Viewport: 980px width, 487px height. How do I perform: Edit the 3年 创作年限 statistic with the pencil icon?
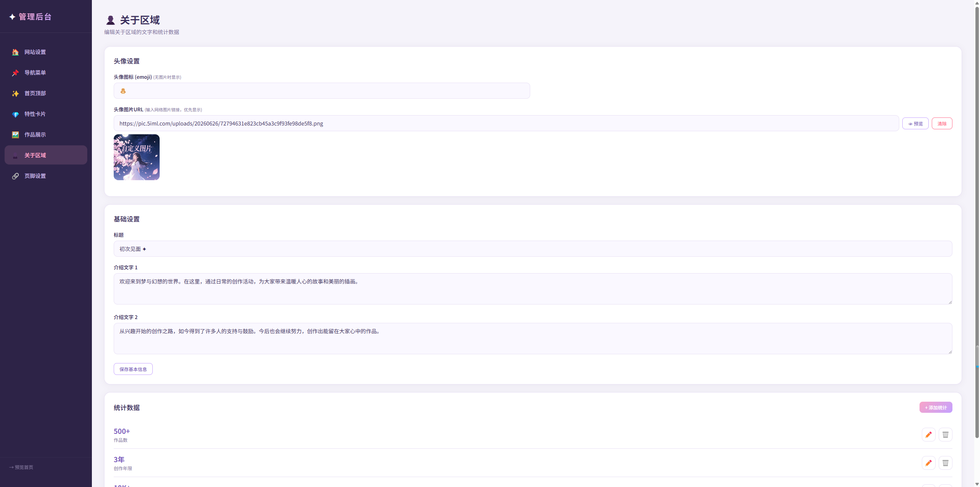(x=928, y=463)
